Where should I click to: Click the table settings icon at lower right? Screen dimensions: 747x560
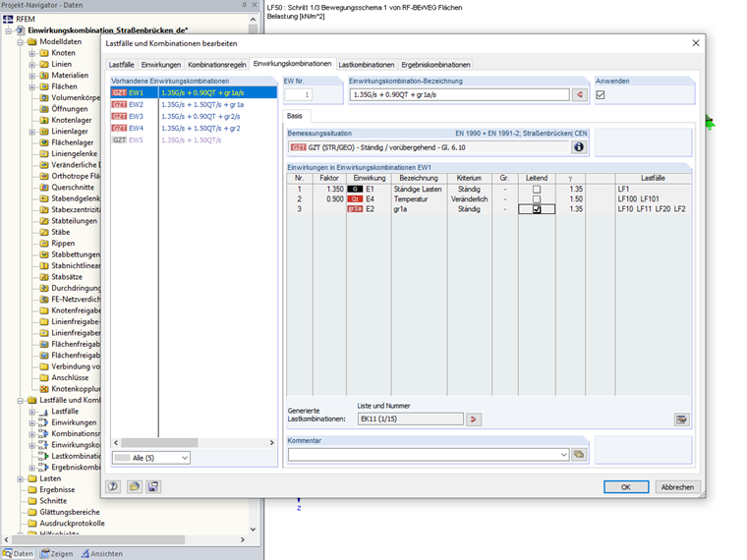point(682,420)
